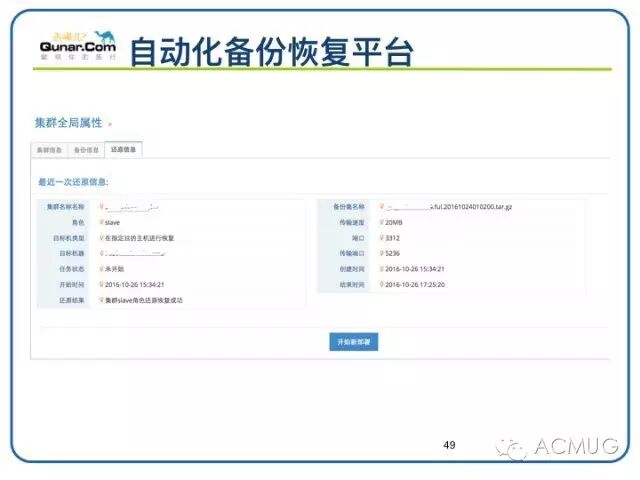
Task: Click the 任务状态 value 未开始
Action: point(114,269)
